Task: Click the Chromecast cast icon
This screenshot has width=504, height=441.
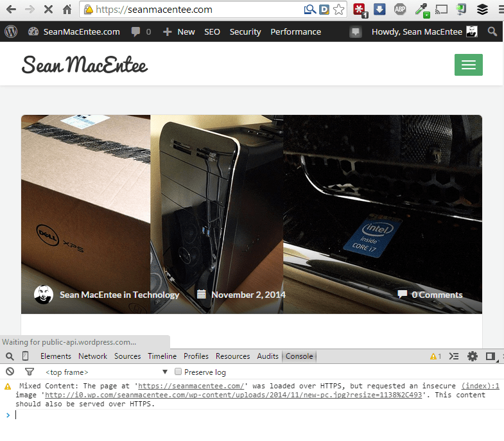Action: coord(441,10)
